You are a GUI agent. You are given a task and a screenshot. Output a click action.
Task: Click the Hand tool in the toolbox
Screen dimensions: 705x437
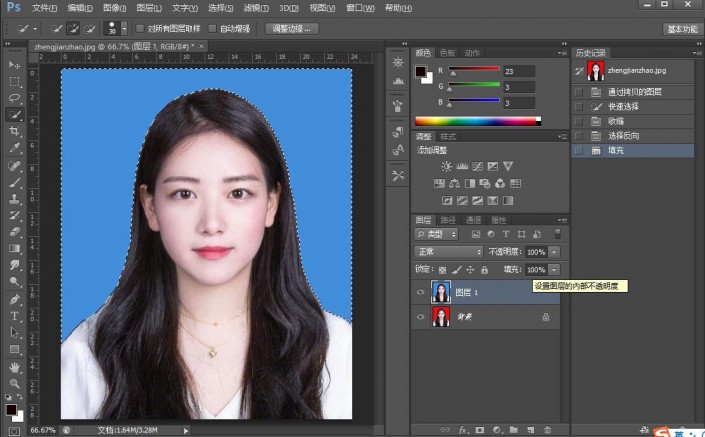point(15,366)
